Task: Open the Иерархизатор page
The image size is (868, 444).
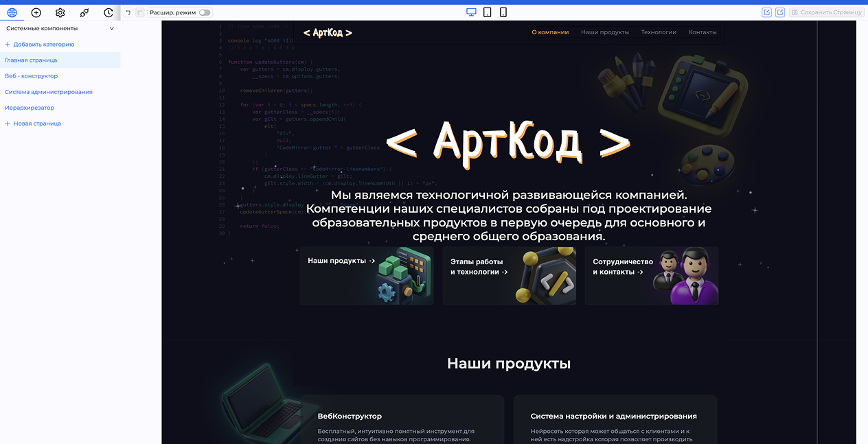Action: pyautogui.click(x=30, y=108)
